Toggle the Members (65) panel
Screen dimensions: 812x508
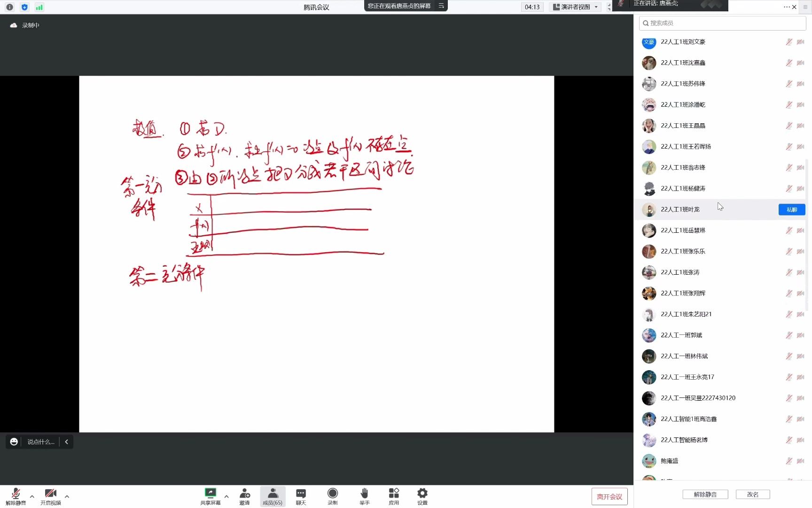(273, 496)
